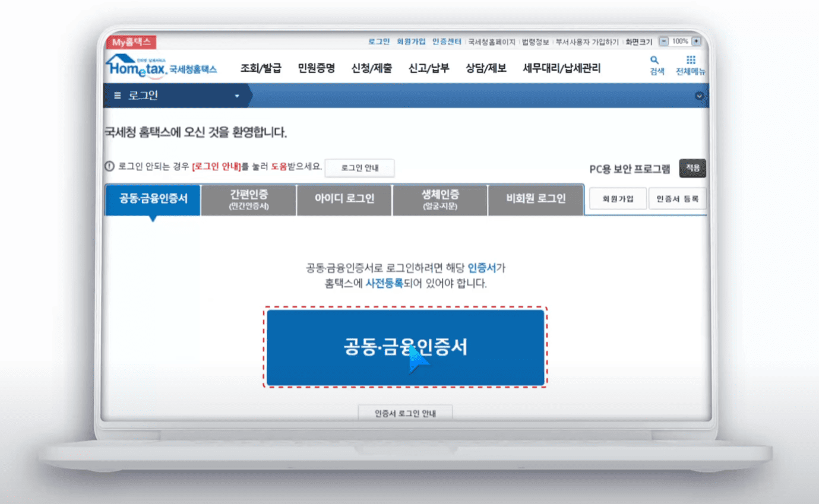Select the 생체인증 login tab
The width and height of the screenshot is (819, 504).
[x=440, y=199]
